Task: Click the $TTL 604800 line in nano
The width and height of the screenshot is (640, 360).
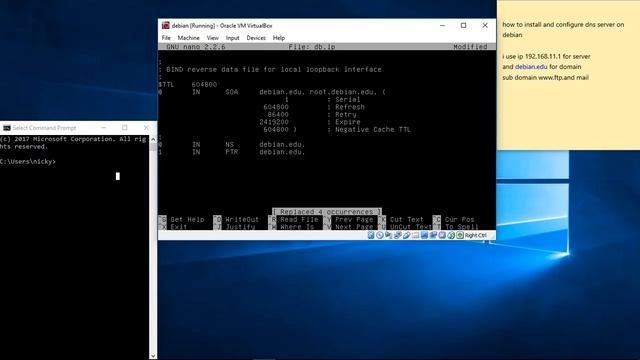Action: 188,84
